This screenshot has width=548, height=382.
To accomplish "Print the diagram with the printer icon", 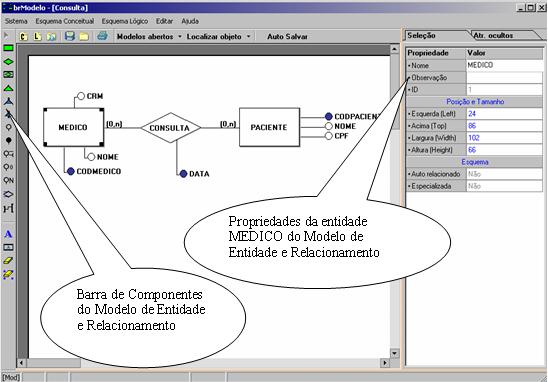I will (102, 36).
